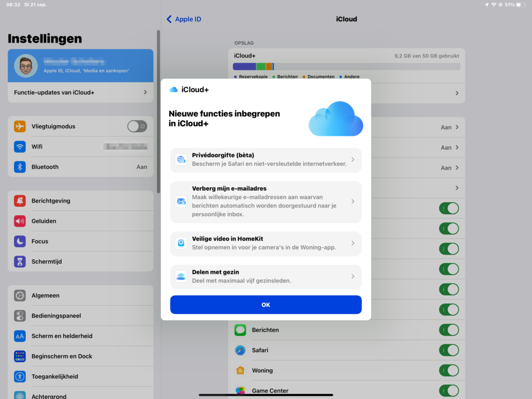The image size is (532, 399).
Task: Tap the Scherm en helderheid icon
Action: 20,336
